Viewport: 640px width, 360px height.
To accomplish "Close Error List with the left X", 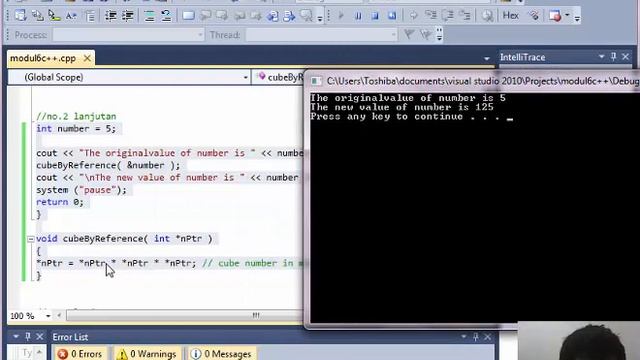I will pos(40,337).
